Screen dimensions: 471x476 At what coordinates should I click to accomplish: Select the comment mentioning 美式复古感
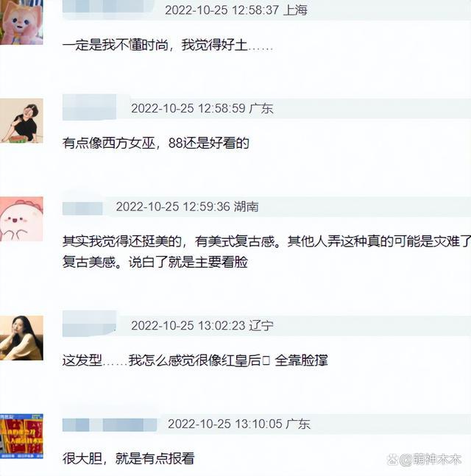pos(266,252)
